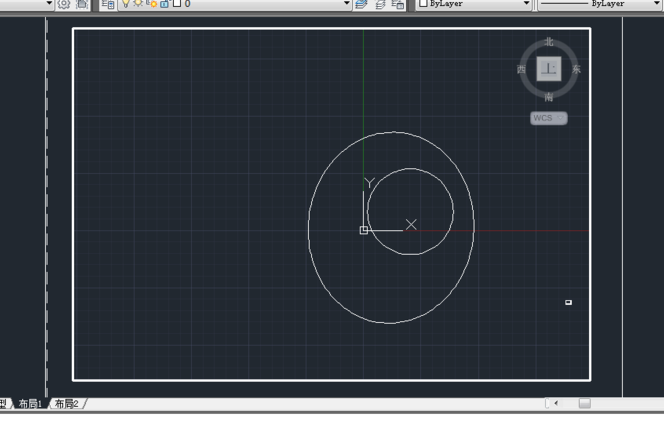Viewport: 664px width, 422px height.
Task: Click the horizontal scrollbar thumb
Action: [x=584, y=404]
